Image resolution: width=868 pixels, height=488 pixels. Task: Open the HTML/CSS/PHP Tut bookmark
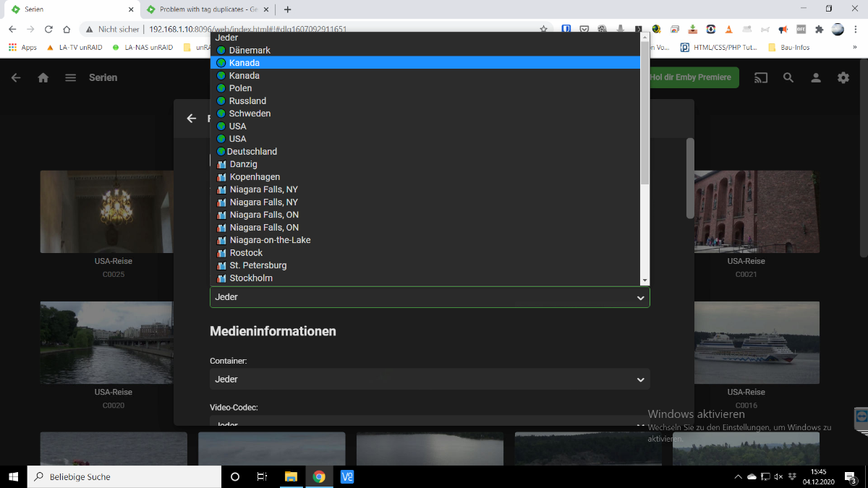click(719, 48)
